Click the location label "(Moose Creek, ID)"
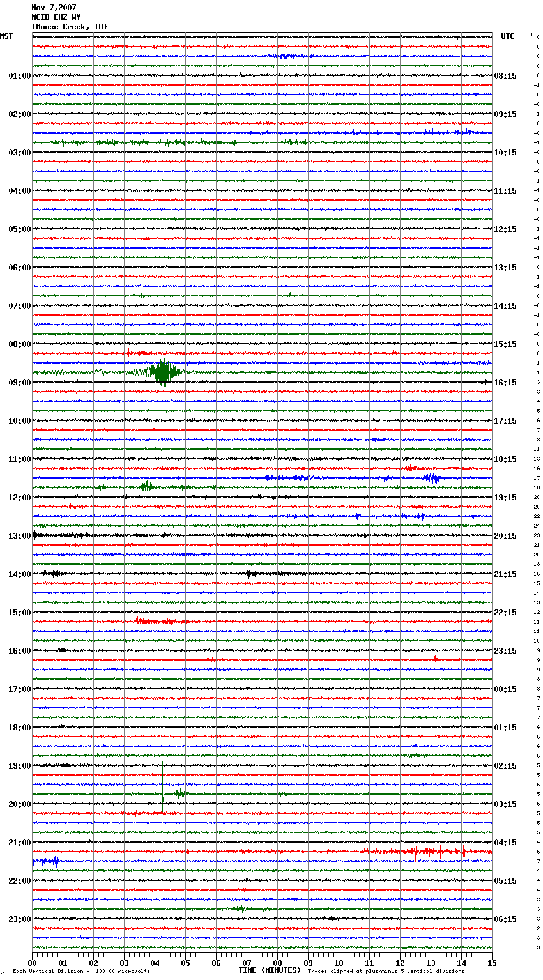 pyautogui.click(x=70, y=27)
